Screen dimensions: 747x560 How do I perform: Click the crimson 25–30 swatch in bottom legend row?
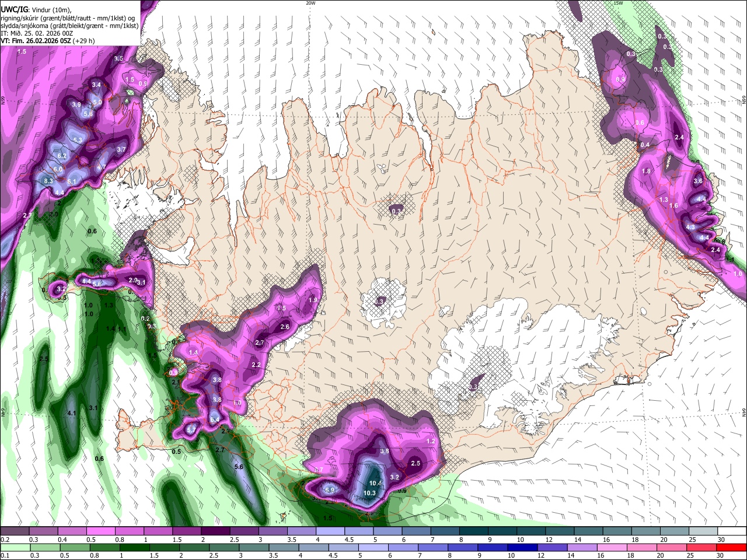(x=703, y=548)
